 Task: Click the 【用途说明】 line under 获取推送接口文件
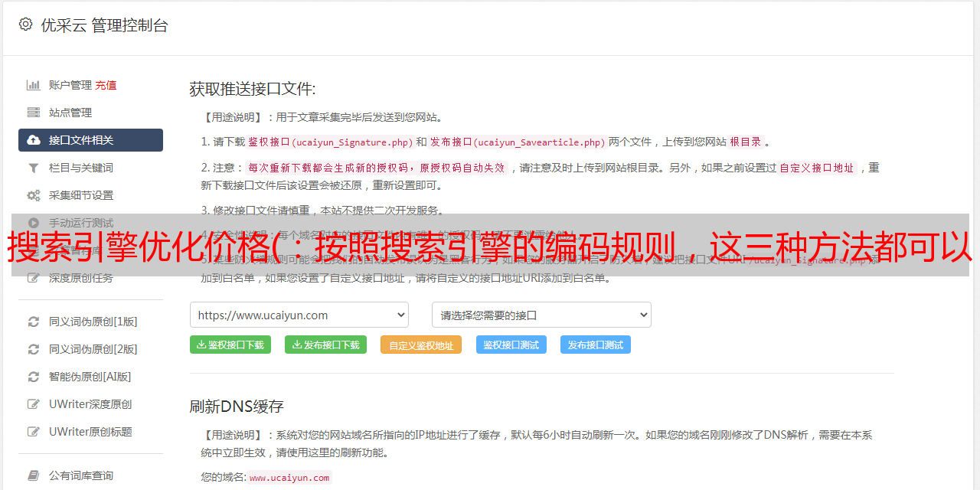click(322, 117)
